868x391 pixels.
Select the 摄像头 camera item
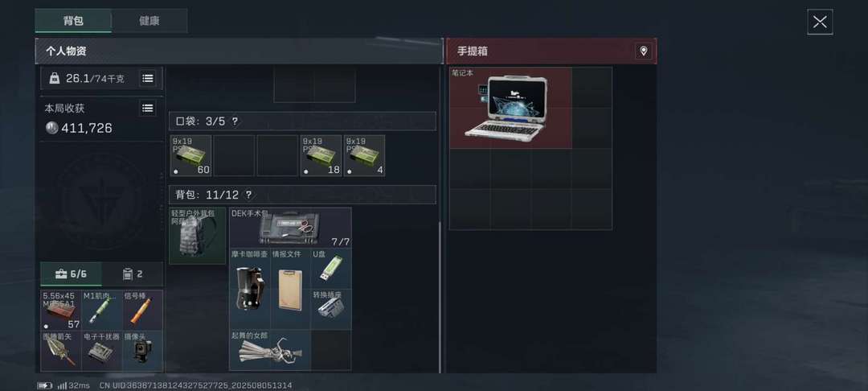(x=142, y=351)
